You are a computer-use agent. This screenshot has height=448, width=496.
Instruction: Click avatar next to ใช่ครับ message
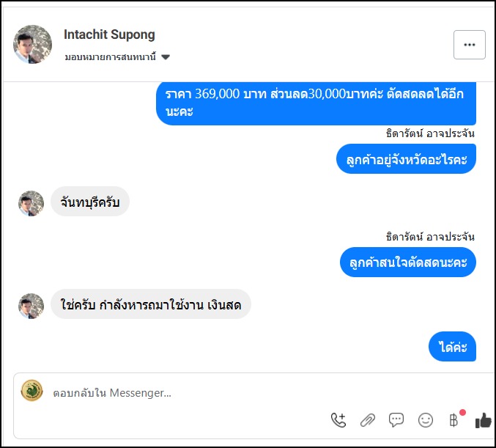32,305
